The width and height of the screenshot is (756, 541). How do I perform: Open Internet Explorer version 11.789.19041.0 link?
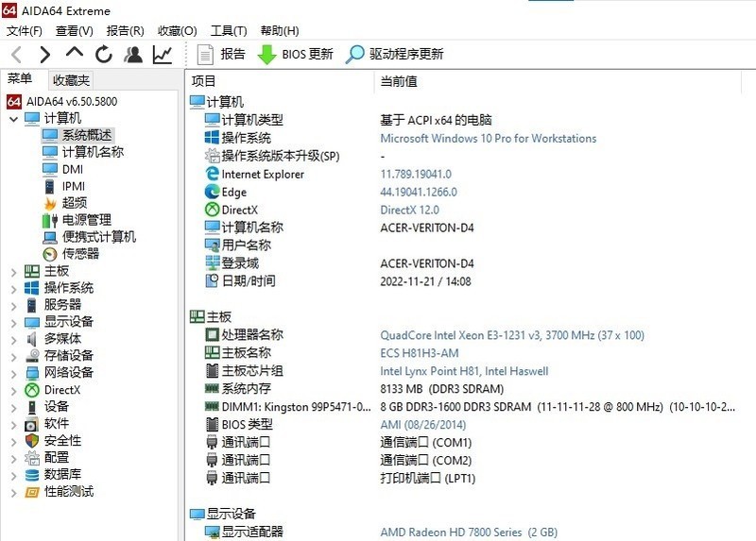(416, 175)
